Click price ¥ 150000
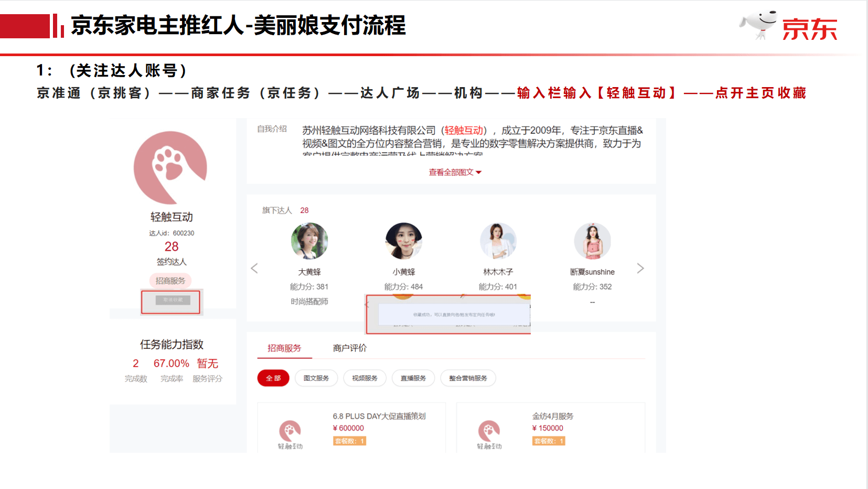The image size is (868, 489). pyautogui.click(x=548, y=428)
